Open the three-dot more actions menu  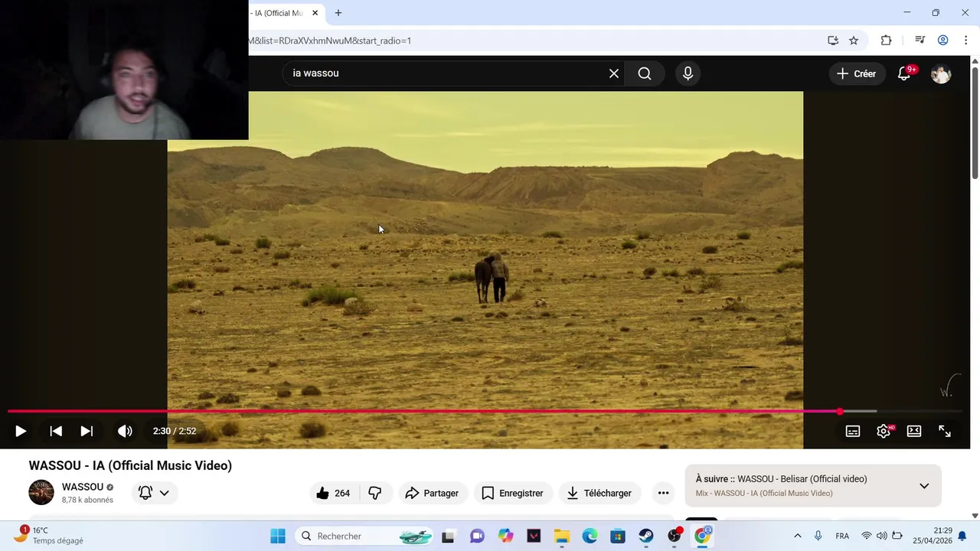[663, 494]
